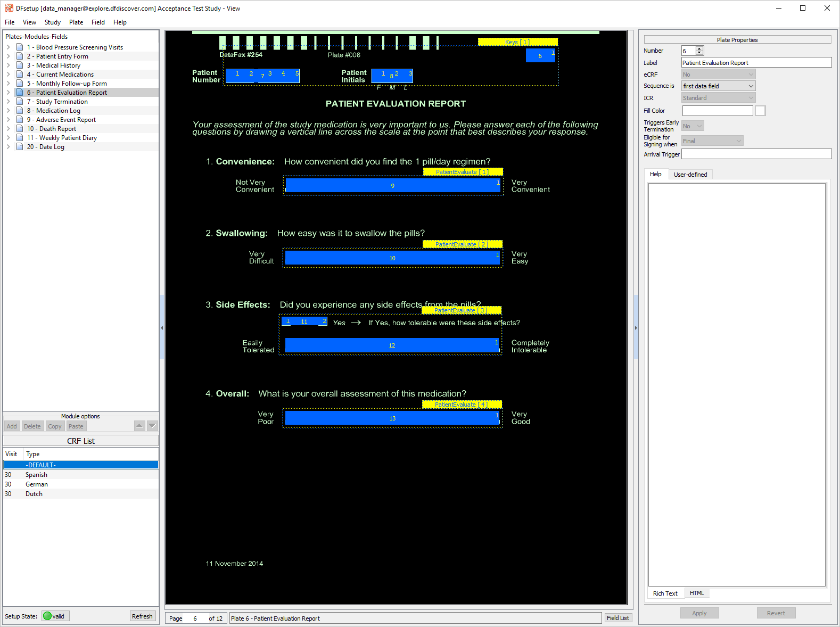Click the module options move down arrow
The image size is (840, 627).
coord(152,426)
